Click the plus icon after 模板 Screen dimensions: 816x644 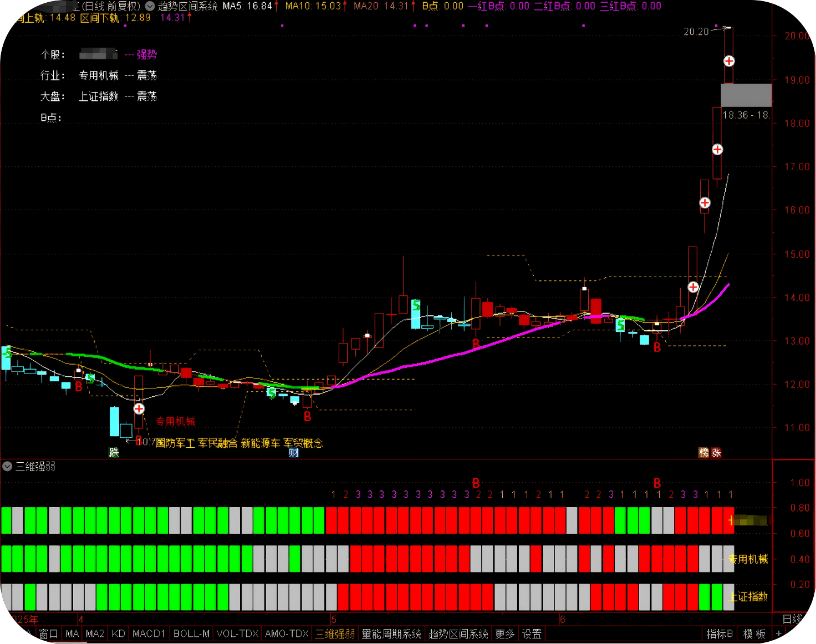(779, 633)
